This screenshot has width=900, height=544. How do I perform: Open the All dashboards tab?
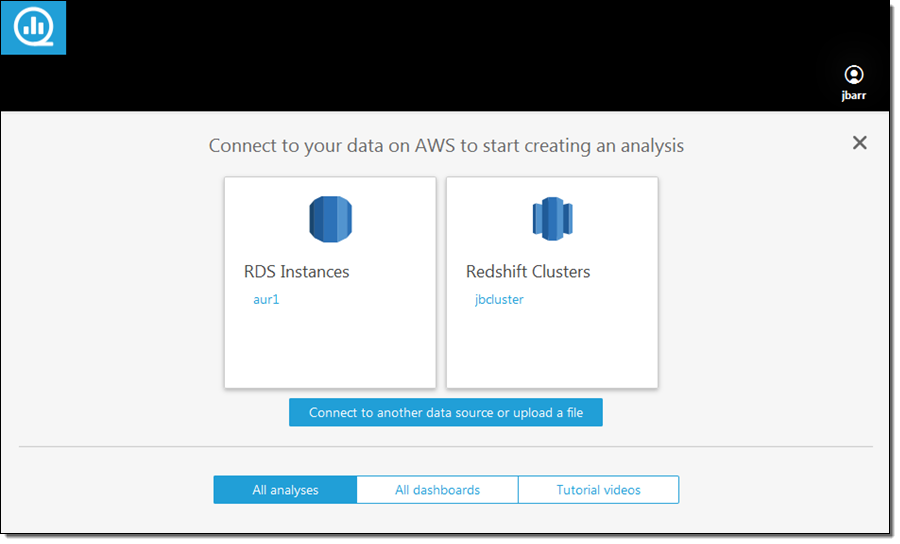click(x=437, y=490)
